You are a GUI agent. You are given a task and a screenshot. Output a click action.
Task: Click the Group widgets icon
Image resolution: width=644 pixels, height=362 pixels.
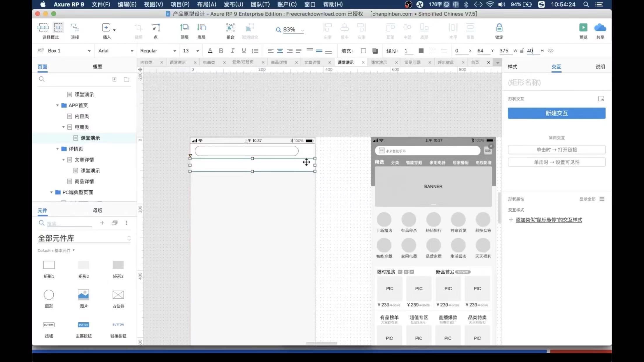pos(230,28)
